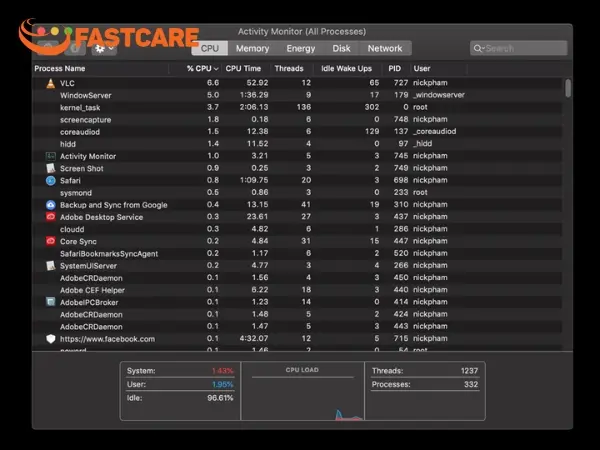This screenshot has width=600, height=450.
Task: Click the SystemUIServer icon
Action: point(51,266)
